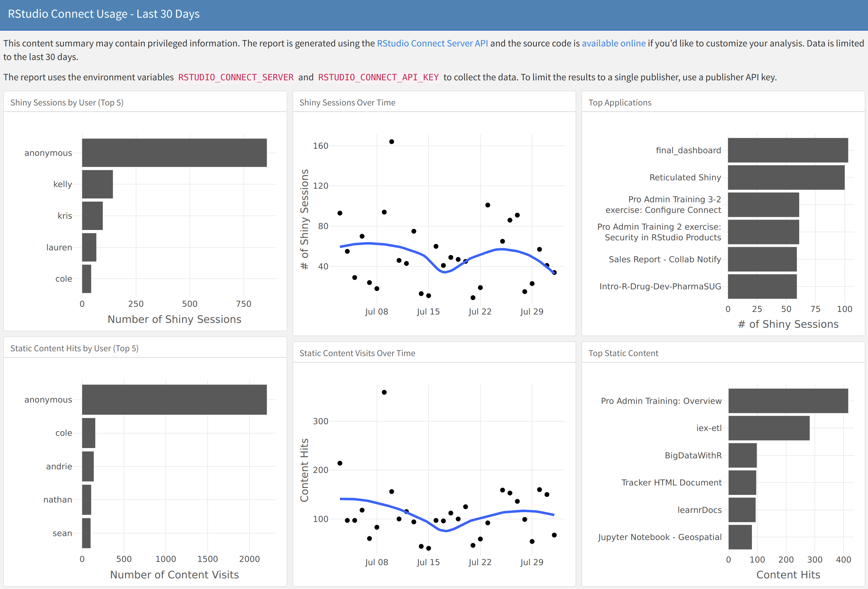Click the 'Number of Content Visits' axis title
This screenshot has height=589, width=868.
pyautogui.click(x=174, y=574)
